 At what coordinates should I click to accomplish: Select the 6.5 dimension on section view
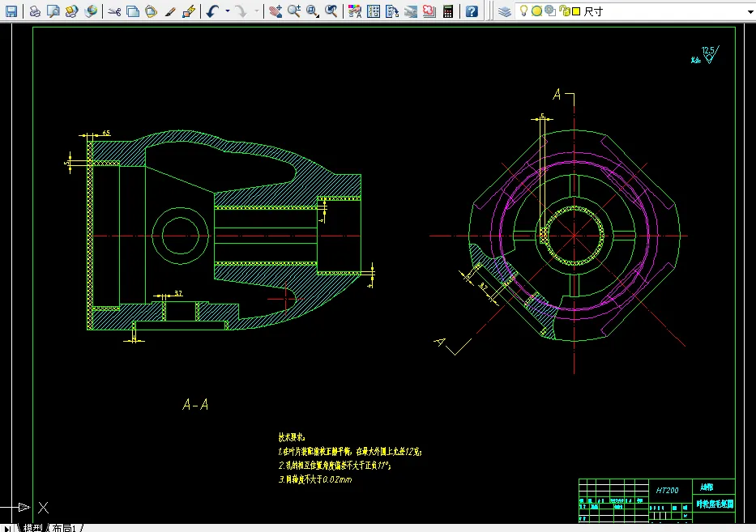pos(106,133)
